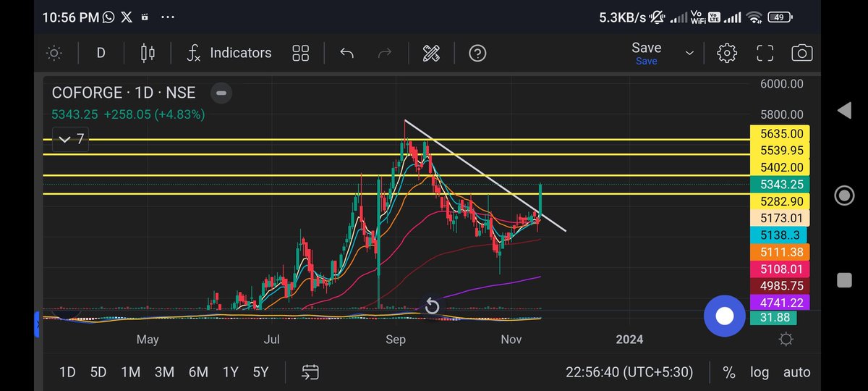Viewport: 868px width, 391px height.
Task: Tap the Android back triangle button
Action: [844, 111]
